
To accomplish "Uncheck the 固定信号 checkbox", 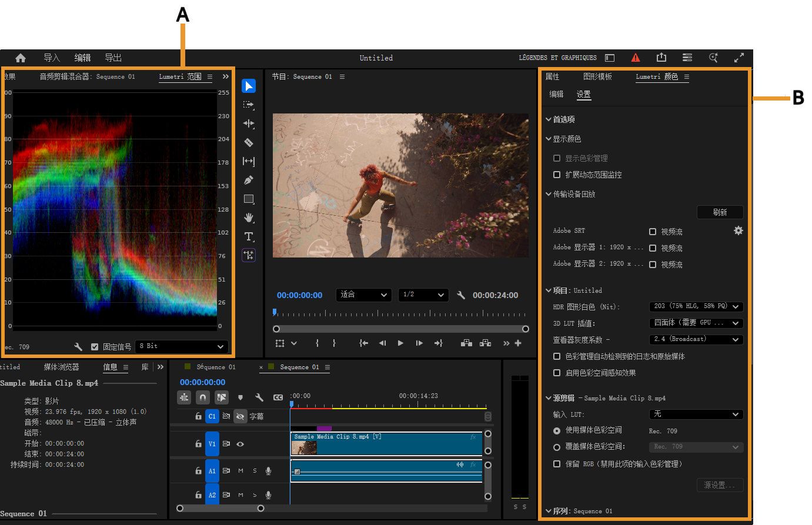I will [95, 347].
